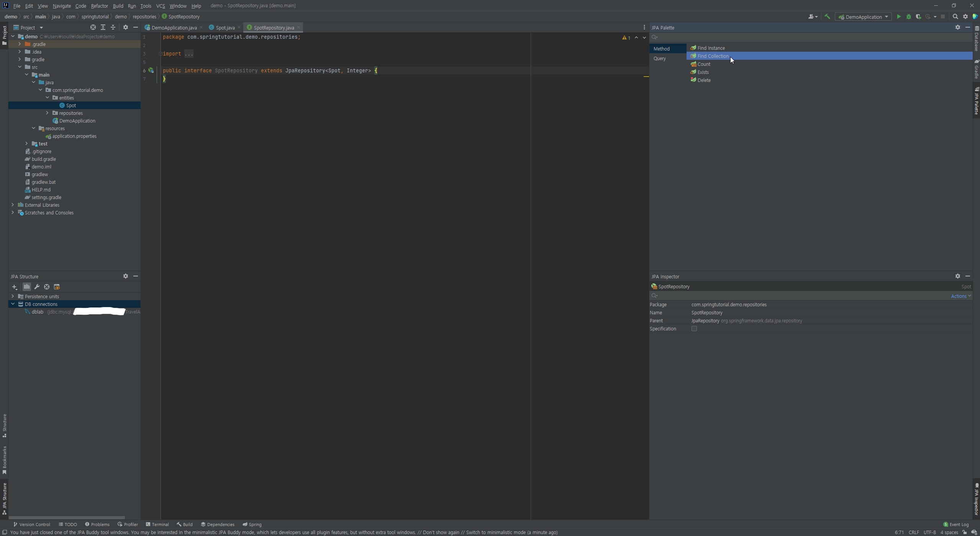
Task: Open Search Everywhere magnifier in main toolbar
Action: click(955, 16)
